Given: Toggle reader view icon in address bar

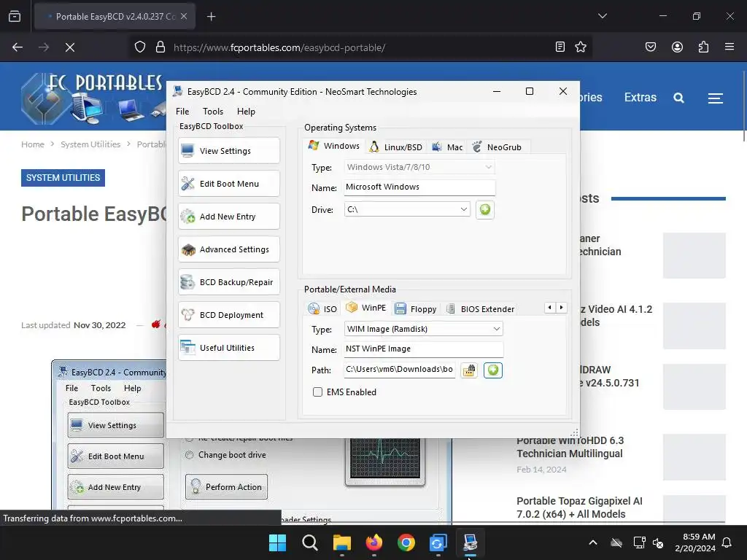Looking at the screenshot, I should 560,47.
